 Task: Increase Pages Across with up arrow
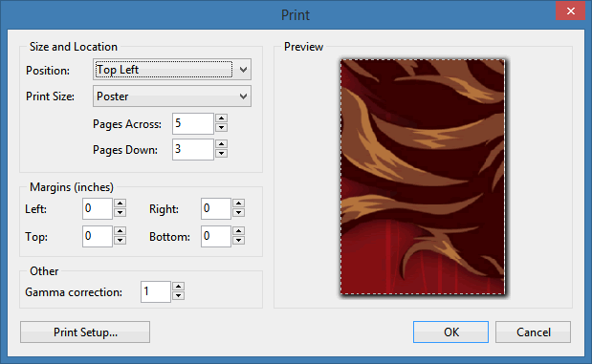click(221, 118)
